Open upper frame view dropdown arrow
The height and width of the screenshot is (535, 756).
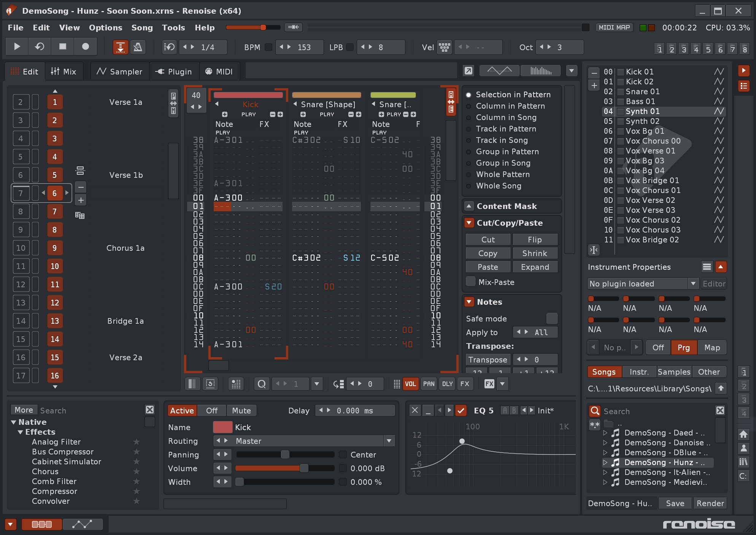click(572, 71)
